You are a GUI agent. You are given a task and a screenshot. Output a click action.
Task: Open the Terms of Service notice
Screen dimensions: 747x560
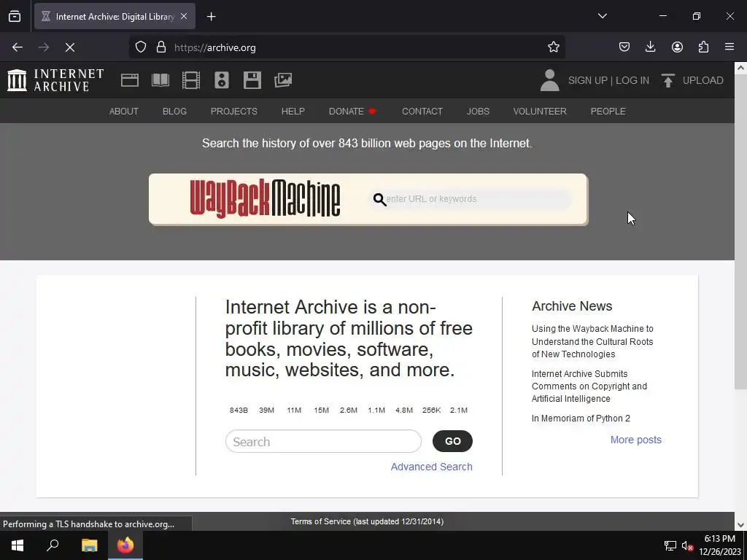coord(367,521)
